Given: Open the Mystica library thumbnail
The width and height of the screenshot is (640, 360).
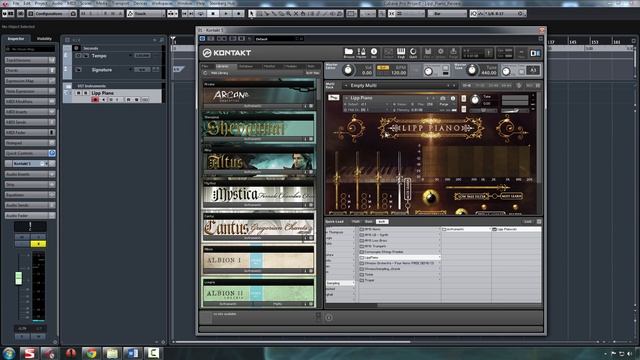Looking at the screenshot, I should coord(259,195).
